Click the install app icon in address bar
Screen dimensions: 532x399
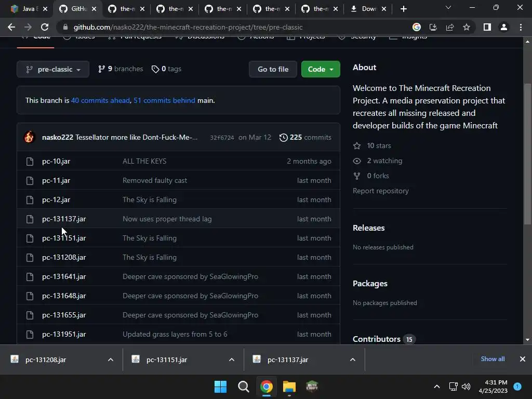pyautogui.click(x=433, y=27)
